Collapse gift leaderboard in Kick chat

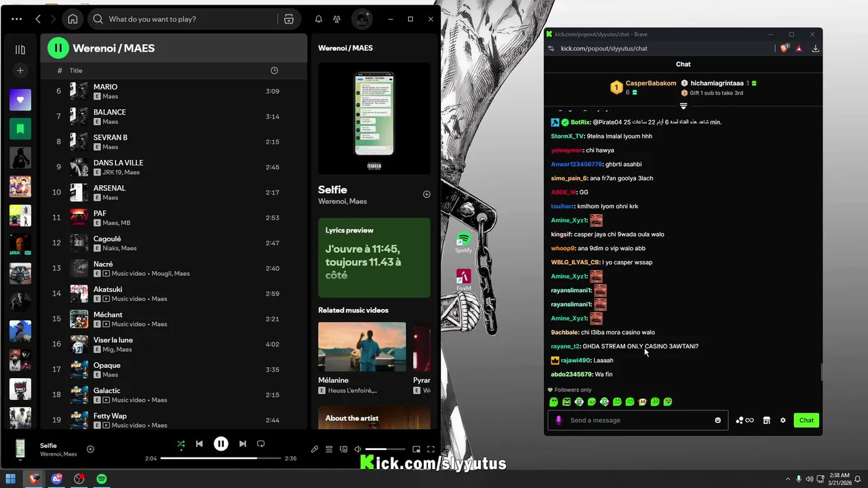pyautogui.click(x=684, y=106)
